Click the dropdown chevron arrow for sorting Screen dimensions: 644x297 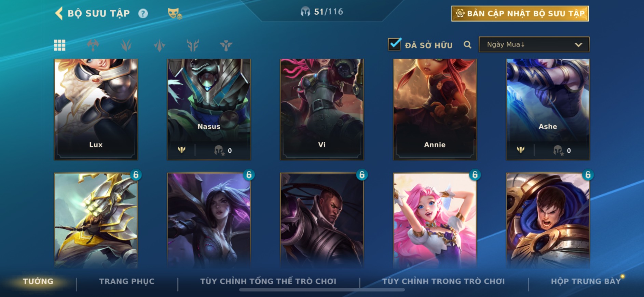click(x=578, y=45)
